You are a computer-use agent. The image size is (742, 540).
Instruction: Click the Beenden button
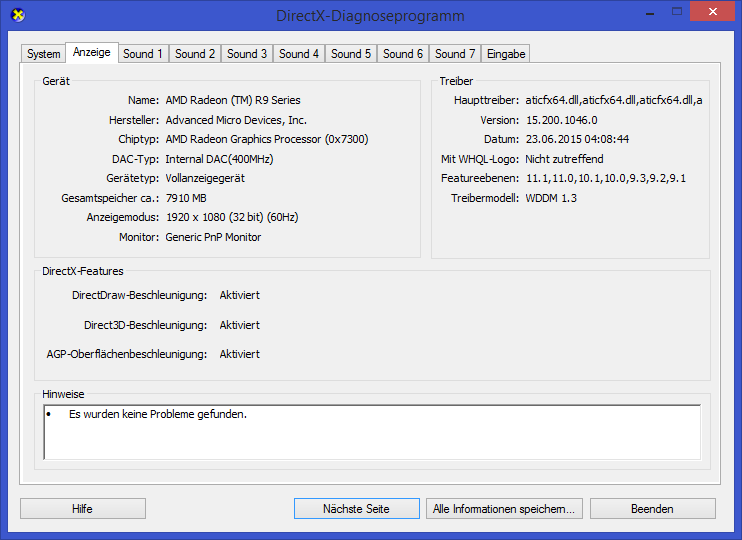click(x=653, y=509)
